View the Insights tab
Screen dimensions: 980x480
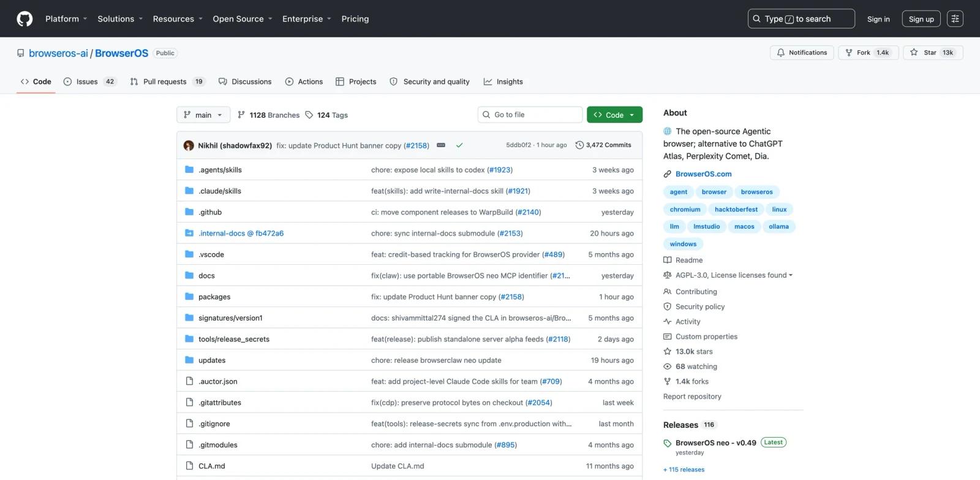[503, 82]
